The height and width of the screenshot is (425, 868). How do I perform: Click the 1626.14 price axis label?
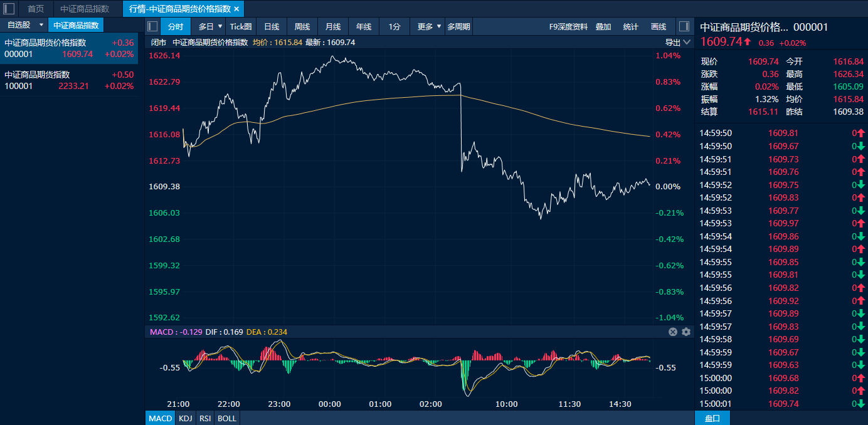pyautogui.click(x=163, y=56)
